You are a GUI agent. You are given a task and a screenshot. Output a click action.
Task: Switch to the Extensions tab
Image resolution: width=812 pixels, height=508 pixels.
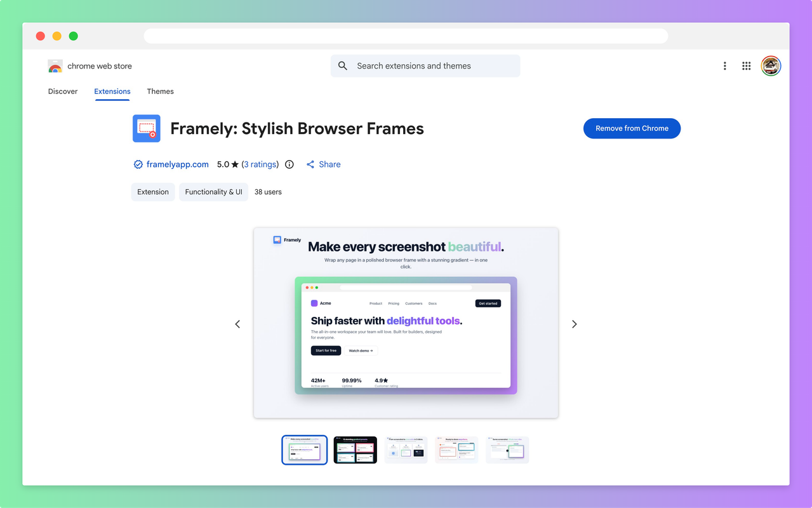[112, 91]
